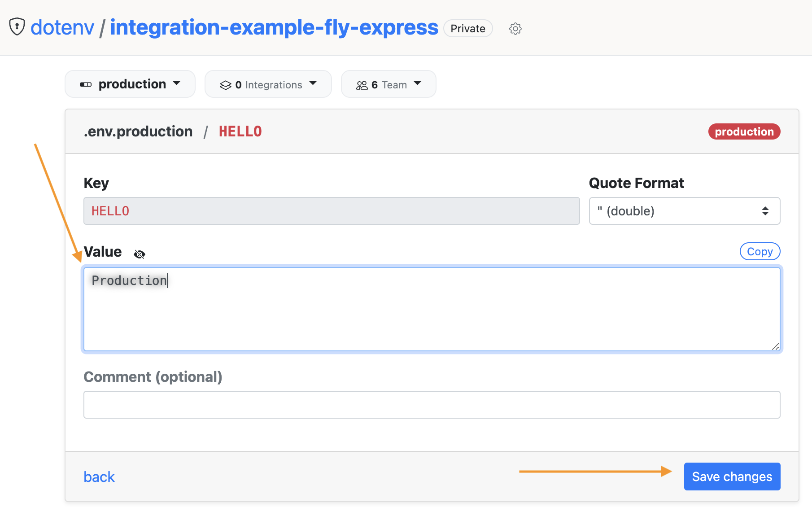Click the HELLO breadcrumb item

click(240, 131)
